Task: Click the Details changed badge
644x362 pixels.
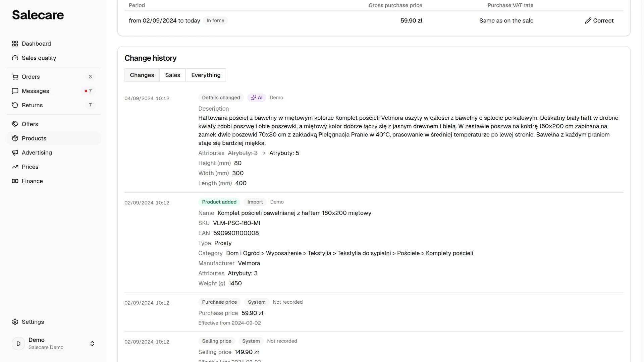Action: click(221, 98)
